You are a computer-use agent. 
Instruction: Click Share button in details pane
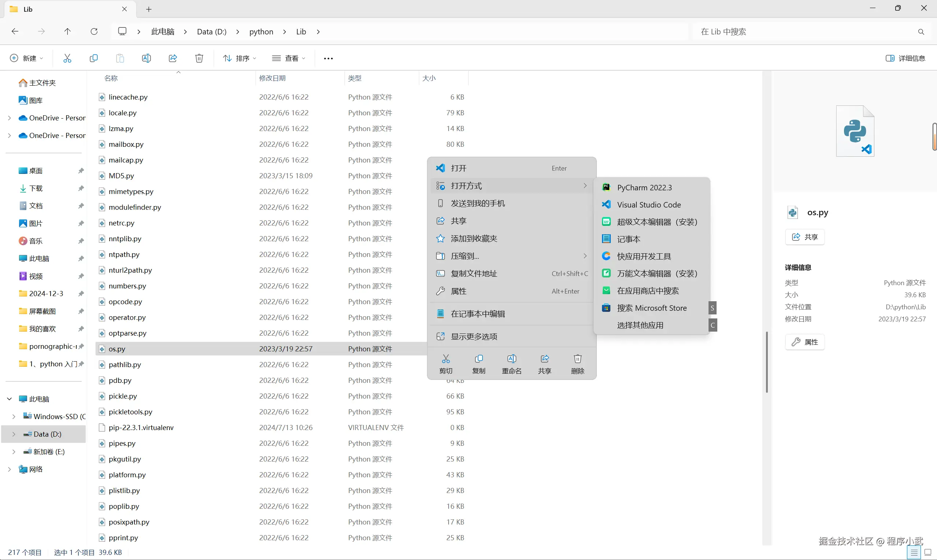804,237
